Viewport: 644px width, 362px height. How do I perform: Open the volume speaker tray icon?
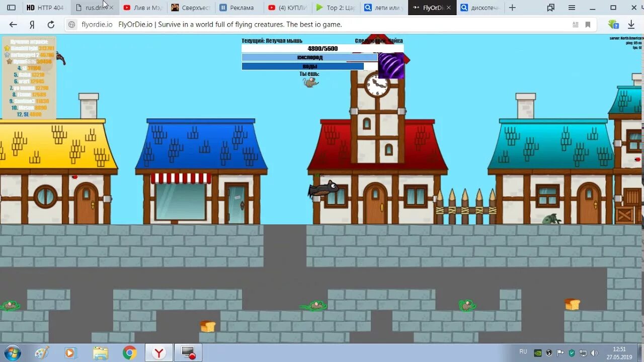[x=594, y=353]
